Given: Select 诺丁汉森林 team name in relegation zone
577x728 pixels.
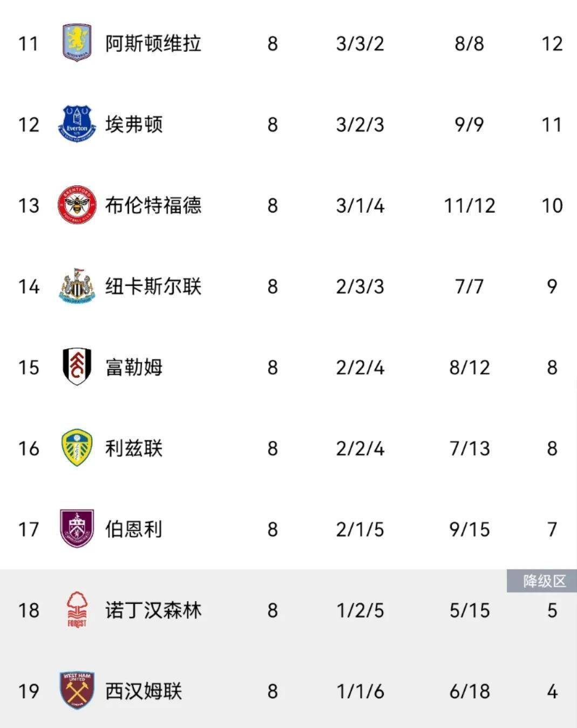Looking at the screenshot, I should pos(153,610).
